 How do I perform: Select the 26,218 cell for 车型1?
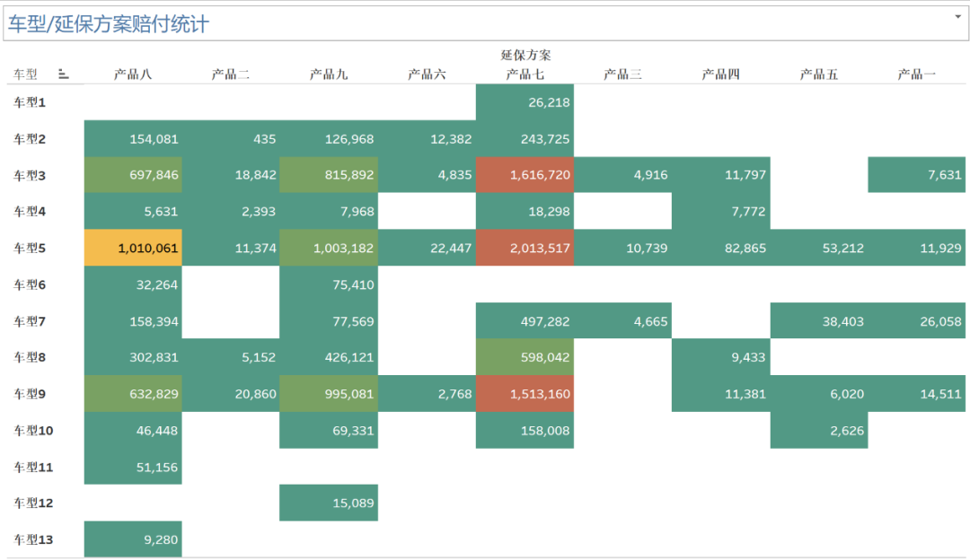coord(525,102)
